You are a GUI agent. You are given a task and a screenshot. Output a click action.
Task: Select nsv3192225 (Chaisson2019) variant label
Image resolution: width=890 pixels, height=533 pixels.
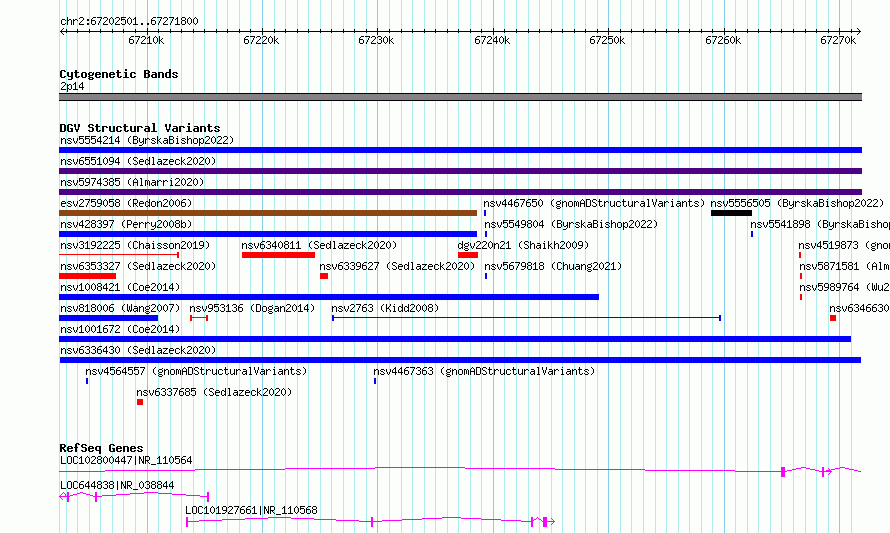click(x=135, y=245)
